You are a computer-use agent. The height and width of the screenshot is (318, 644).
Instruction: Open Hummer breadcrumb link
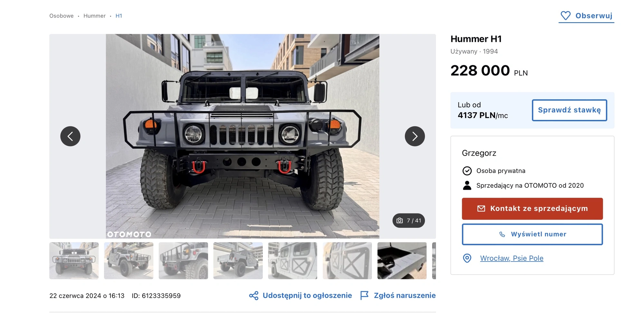(94, 16)
